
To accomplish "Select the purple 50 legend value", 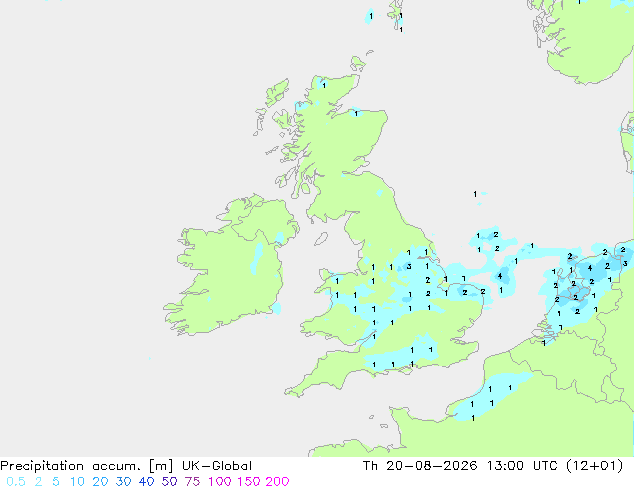I will click(x=169, y=482).
